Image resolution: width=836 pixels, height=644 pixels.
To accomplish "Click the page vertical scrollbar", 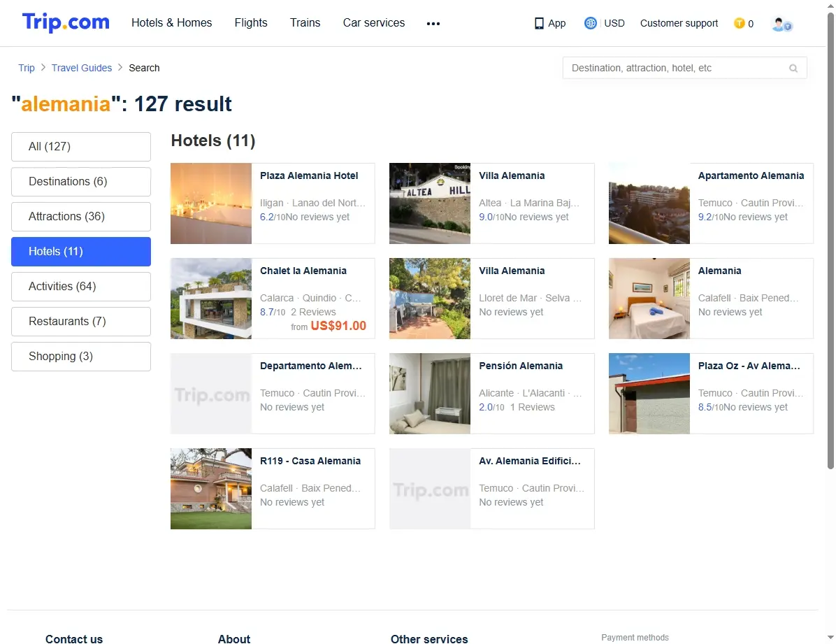I will point(830,240).
